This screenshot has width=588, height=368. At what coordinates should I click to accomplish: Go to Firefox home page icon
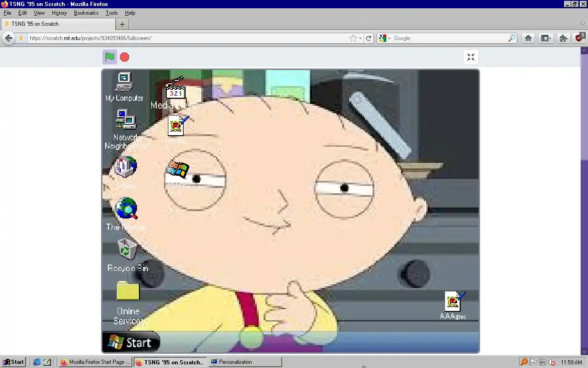pyautogui.click(x=528, y=38)
